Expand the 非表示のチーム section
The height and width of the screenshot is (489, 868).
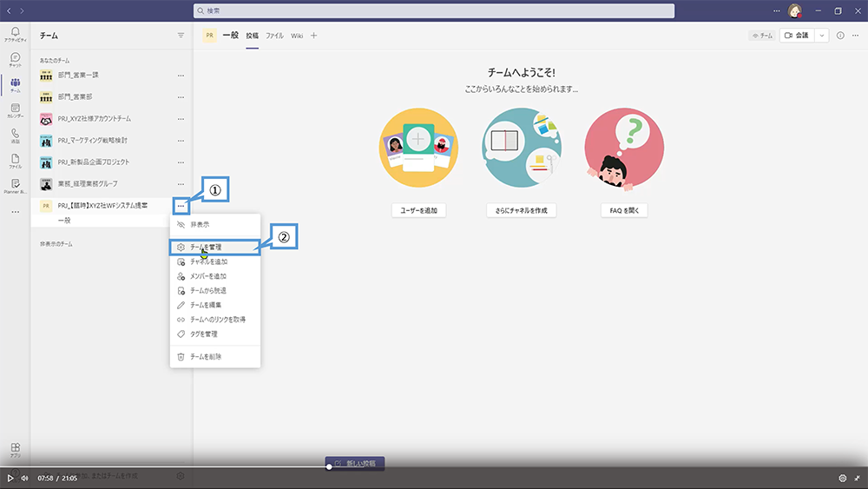point(56,244)
